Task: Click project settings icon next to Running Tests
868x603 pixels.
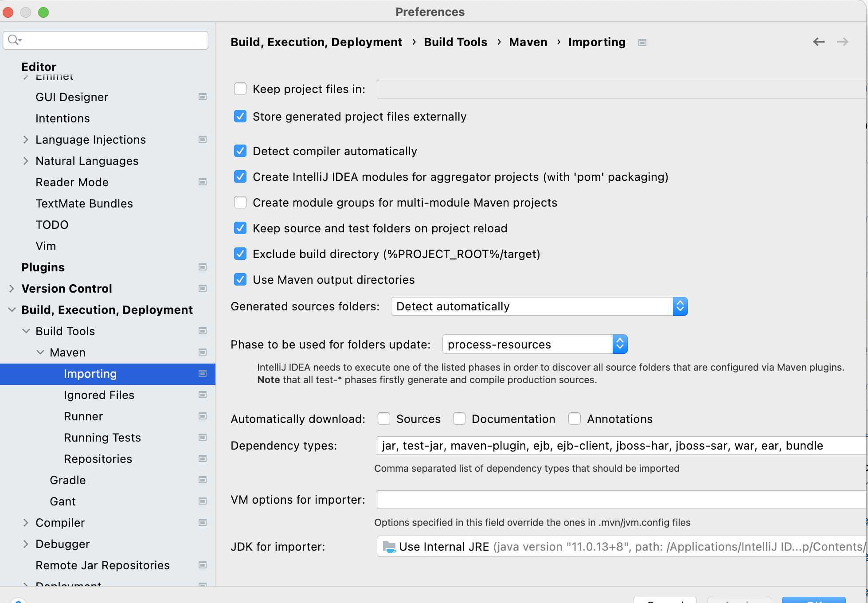Action: click(203, 437)
